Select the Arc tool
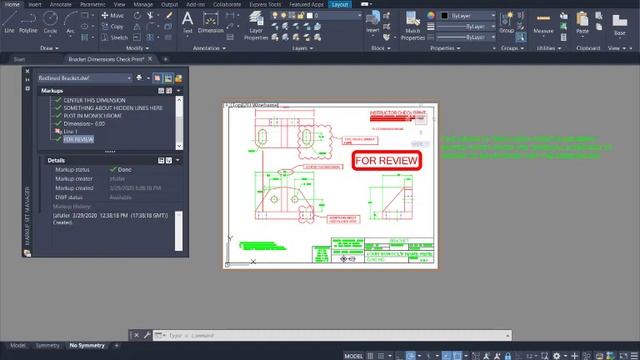Image resolution: width=640 pixels, height=360 pixels. tap(71, 22)
